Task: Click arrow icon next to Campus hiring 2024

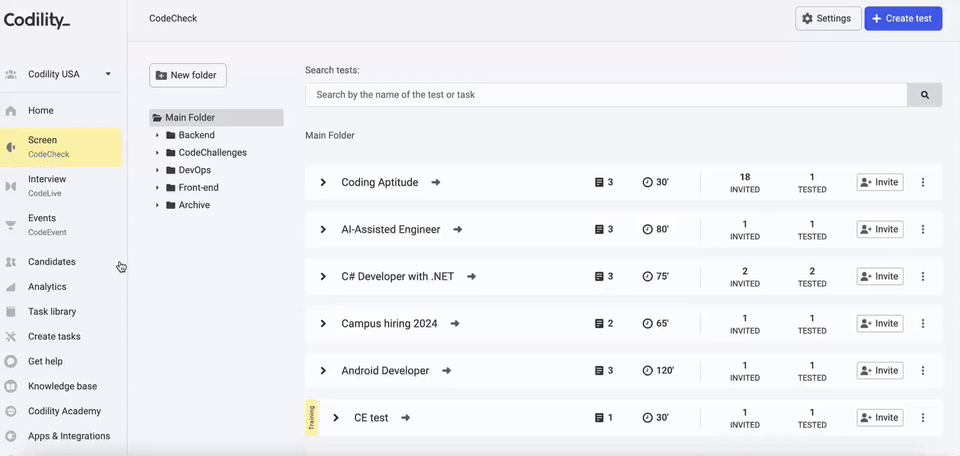Action: click(455, 324)
